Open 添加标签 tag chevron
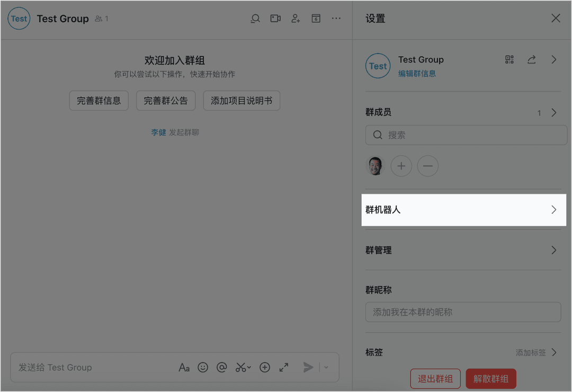This screenshot has height=392, width=572. (x=554, y=352)
